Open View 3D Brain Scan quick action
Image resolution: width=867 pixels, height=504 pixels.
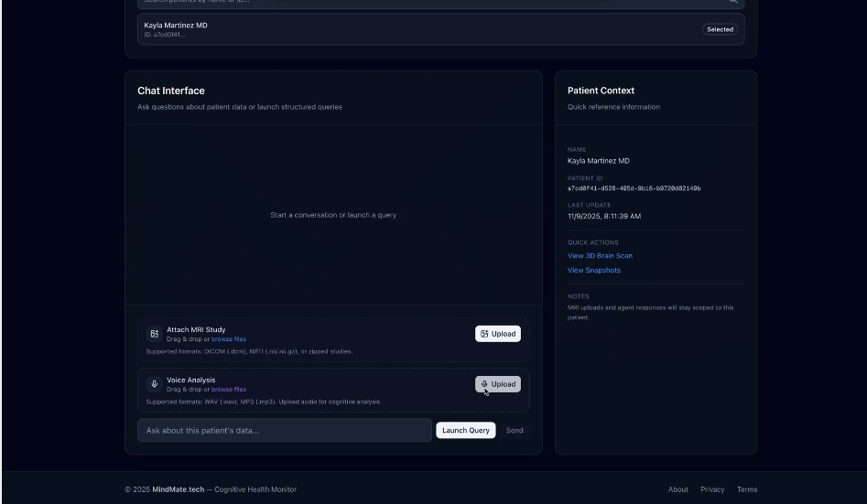(x=600, y=256)
